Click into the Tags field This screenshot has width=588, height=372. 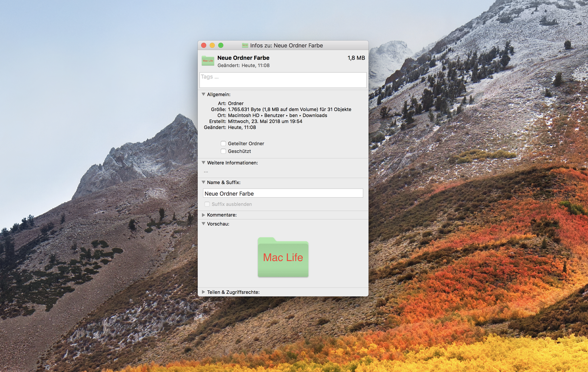[x=283, y=80]
